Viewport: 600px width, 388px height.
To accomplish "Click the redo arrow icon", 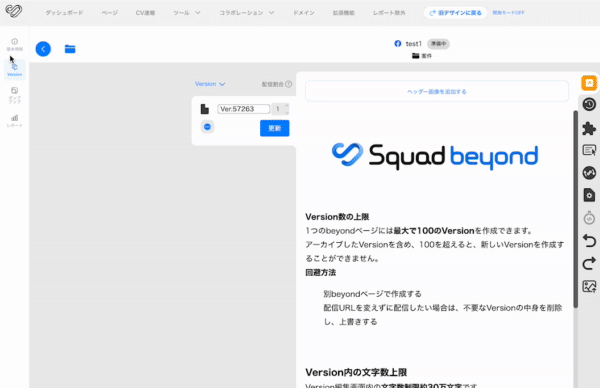I will pos(589,263).
